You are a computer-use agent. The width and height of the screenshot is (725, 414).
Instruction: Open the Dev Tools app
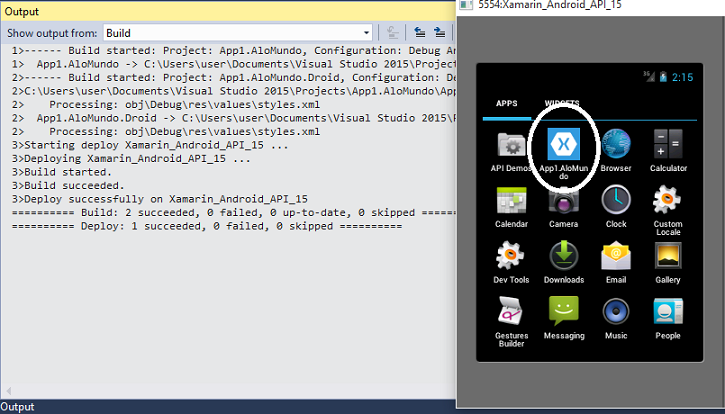tap(511, 262)
